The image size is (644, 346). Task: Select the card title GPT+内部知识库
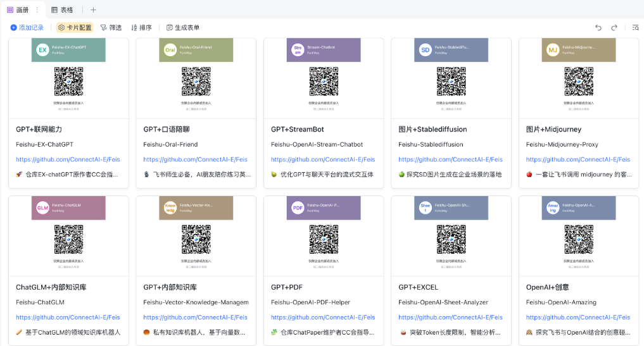tap(170, 287)
